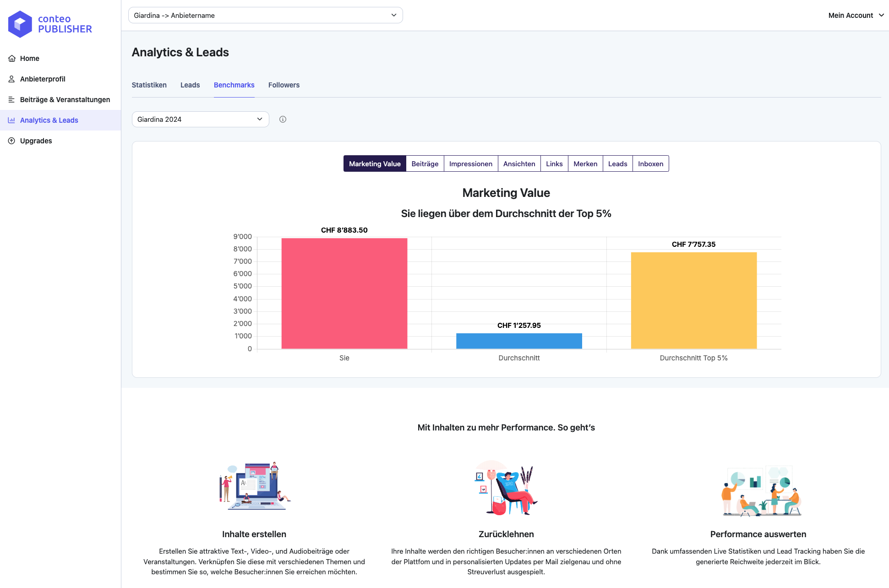Navigate to the Followers tab
This screenshot has height=588, width=889.
click(x=284, y=84)
